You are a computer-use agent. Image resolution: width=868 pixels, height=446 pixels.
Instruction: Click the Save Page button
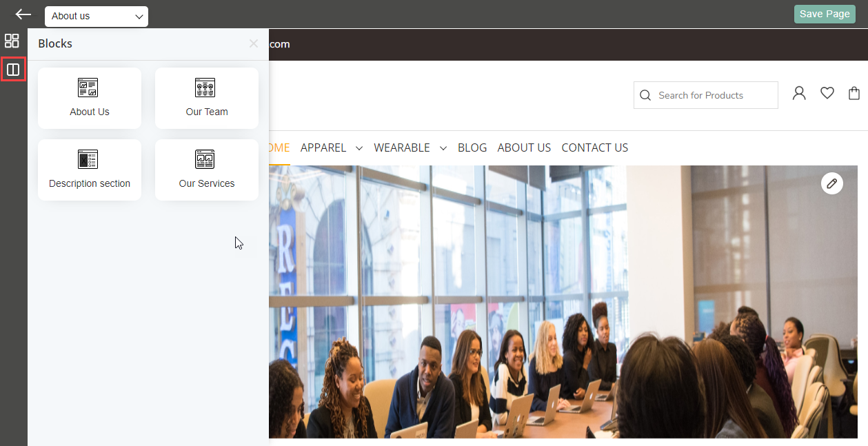[825, 14]
